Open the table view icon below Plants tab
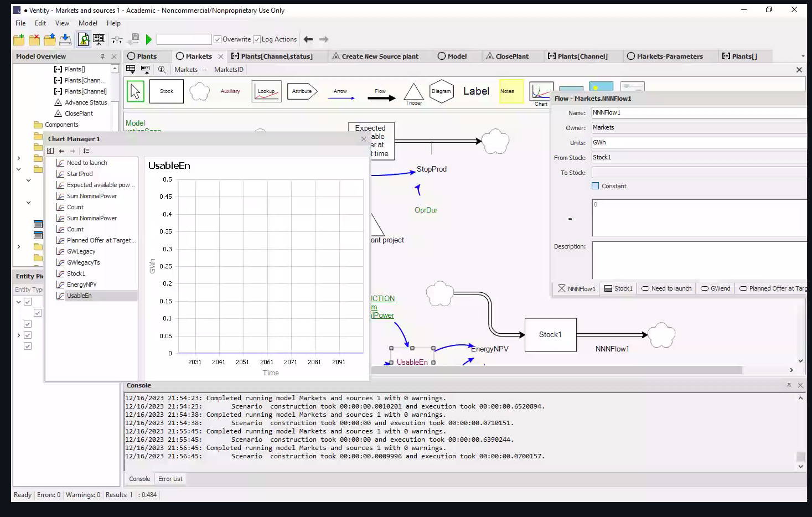812x517 pixels. click(x=131, y=69)
